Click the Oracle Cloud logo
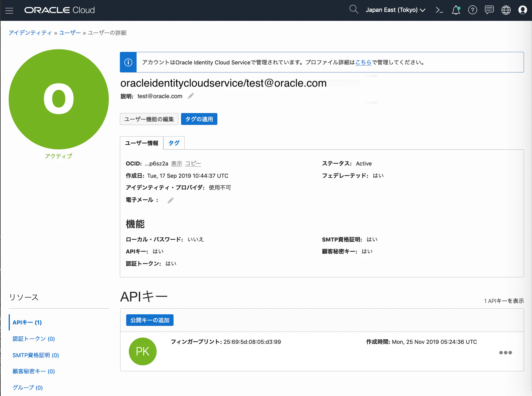 click(x=60, y=10)
